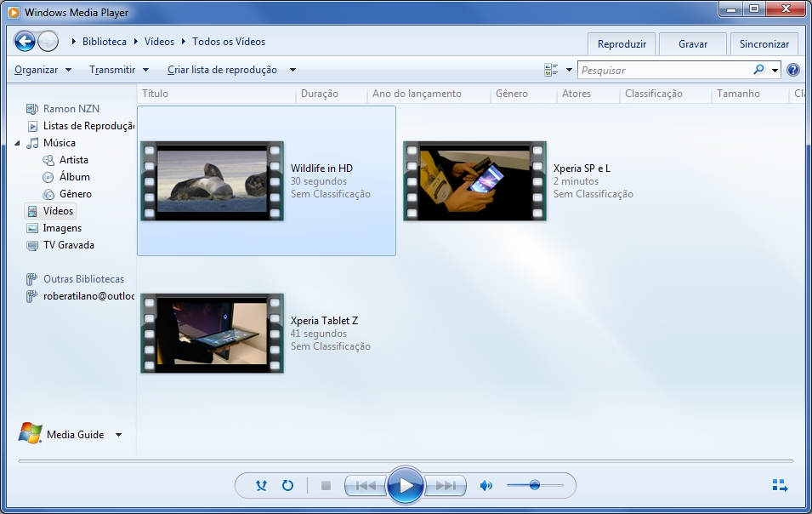Viewport: 812px width, 514px height.
Task: Collapse the Música tree node
Action: [x=17, y=143]
